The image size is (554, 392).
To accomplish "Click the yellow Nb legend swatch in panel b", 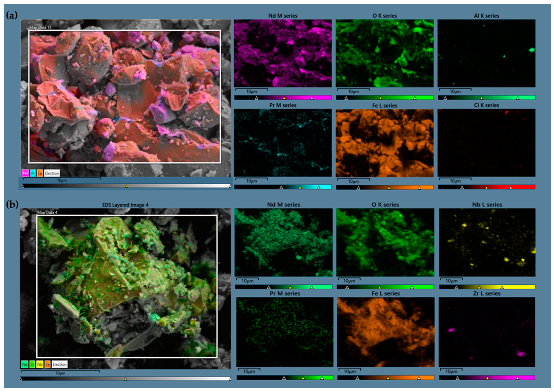I will (40, 364).
